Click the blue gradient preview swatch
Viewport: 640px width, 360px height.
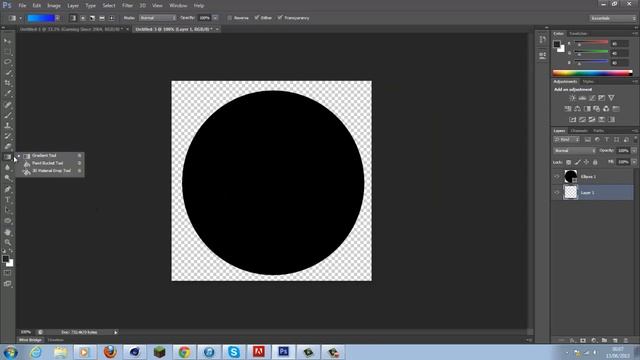coord(41,18)
